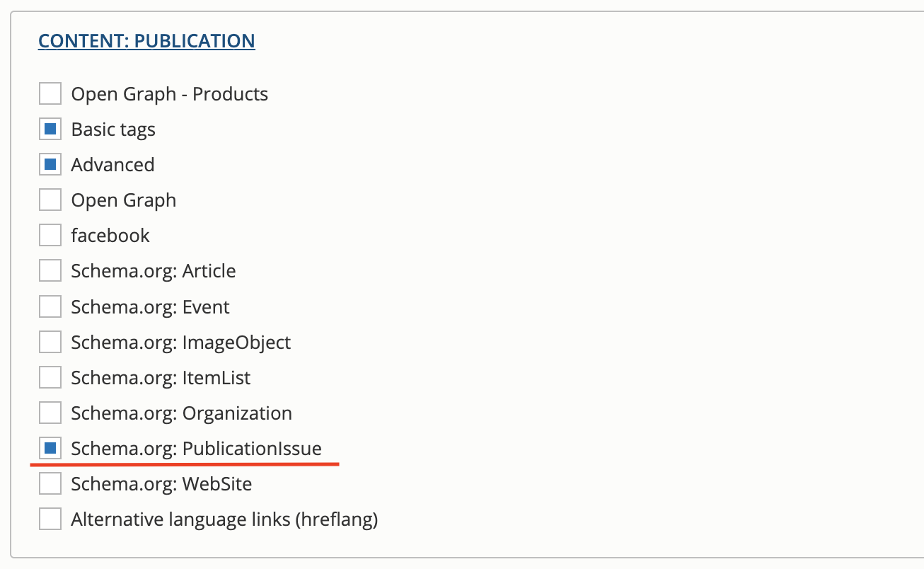
Task: Click the Advanced label text
Action: (x=112, y=164)
